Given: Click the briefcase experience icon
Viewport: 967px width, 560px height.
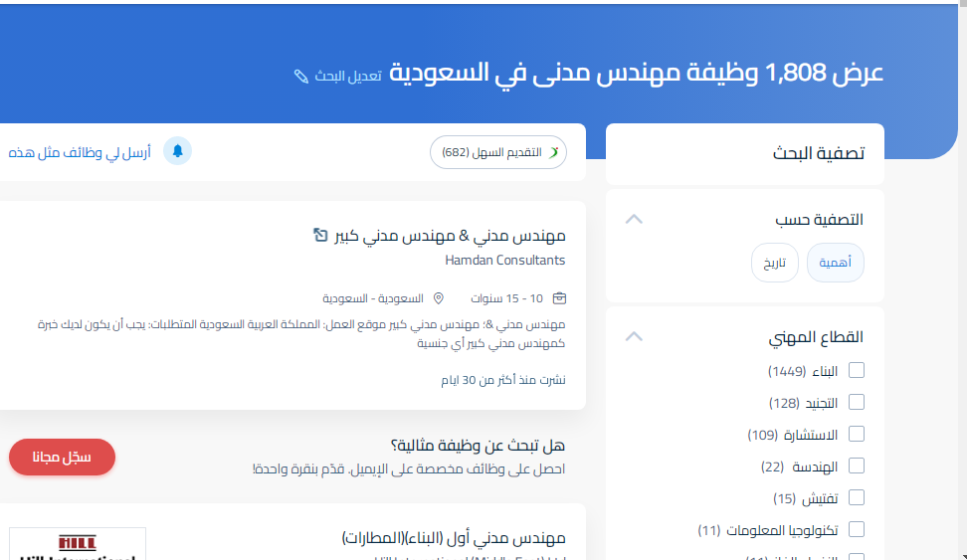Looking at the screenshot, I should 559,298.
